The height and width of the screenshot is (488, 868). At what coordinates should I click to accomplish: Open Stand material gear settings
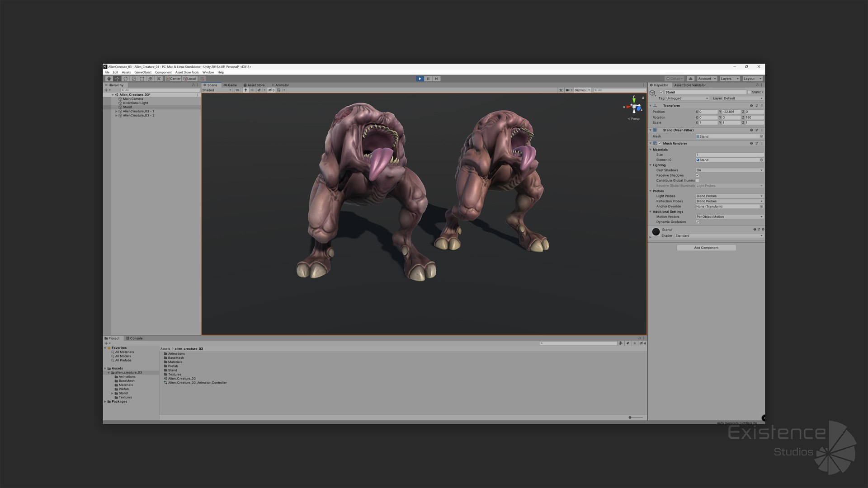(x=763, y=230)
